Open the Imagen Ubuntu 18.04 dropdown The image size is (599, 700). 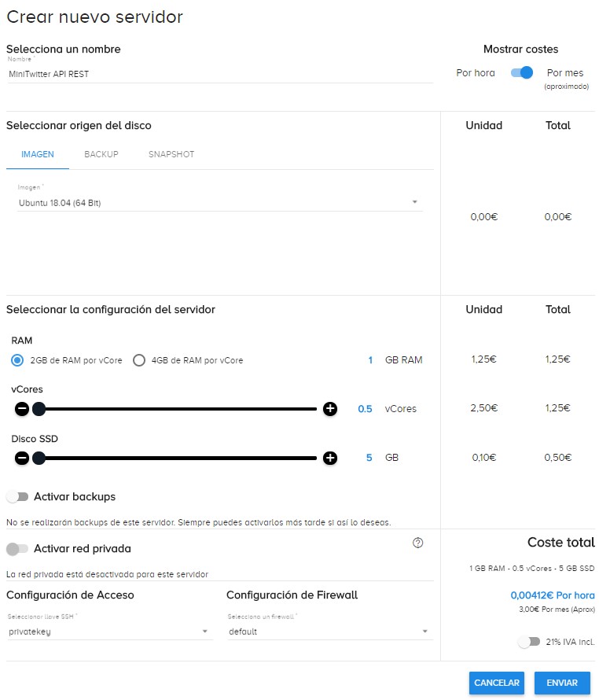click(x=219, y=203)
